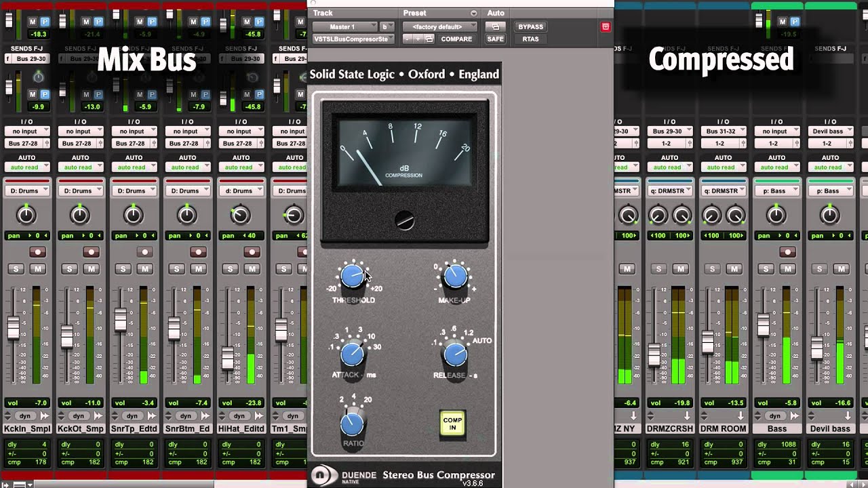This screenshot has height=488, width=868.
Task: Click output window icon next to Bus 27-28 on KckIn_Smpl
Action: (48, 144)
